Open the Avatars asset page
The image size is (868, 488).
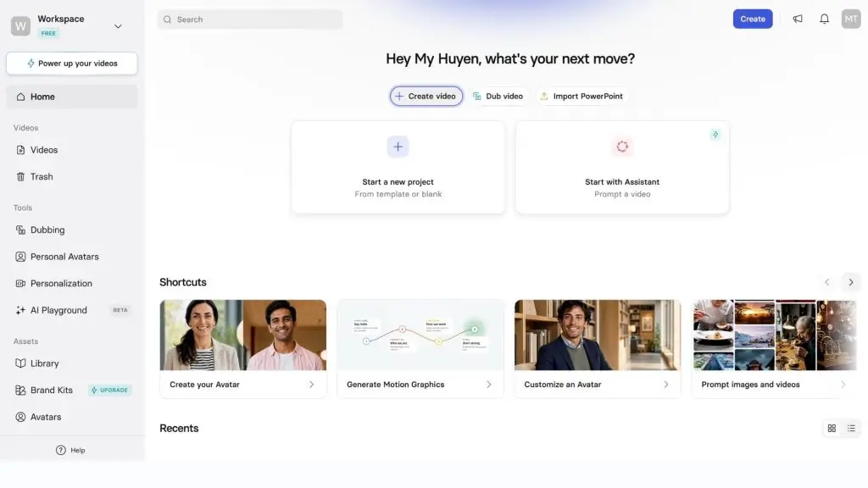(72, 417)
